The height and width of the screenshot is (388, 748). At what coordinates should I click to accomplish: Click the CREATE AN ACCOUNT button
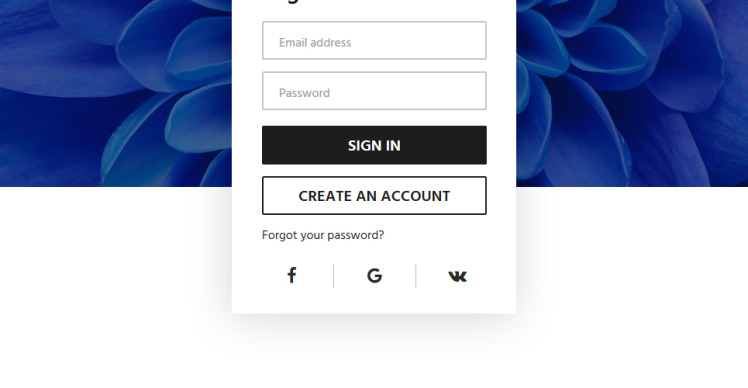[374, 196]
